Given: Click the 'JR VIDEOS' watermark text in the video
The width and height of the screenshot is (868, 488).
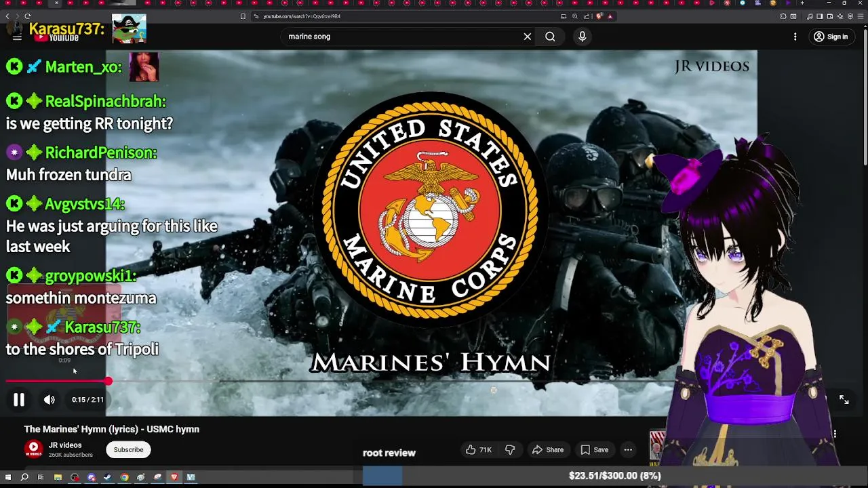Looking at the screenshot, I should [x=712, y=66].
